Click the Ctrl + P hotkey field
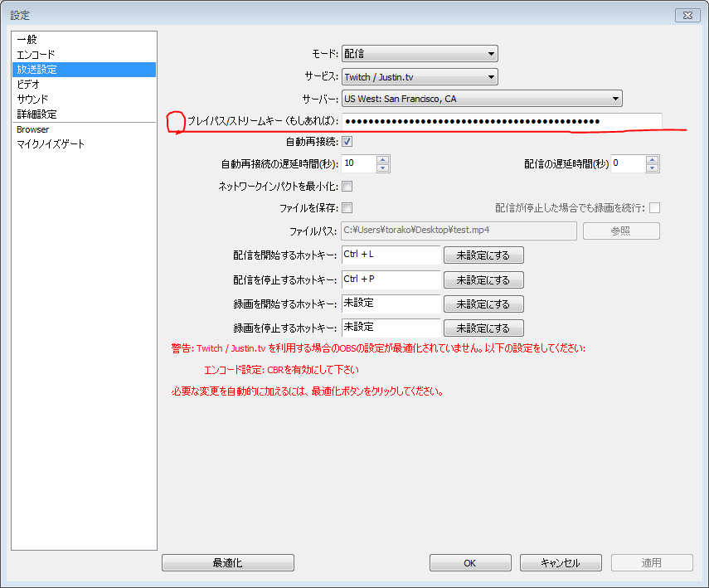 coord(390,279)
